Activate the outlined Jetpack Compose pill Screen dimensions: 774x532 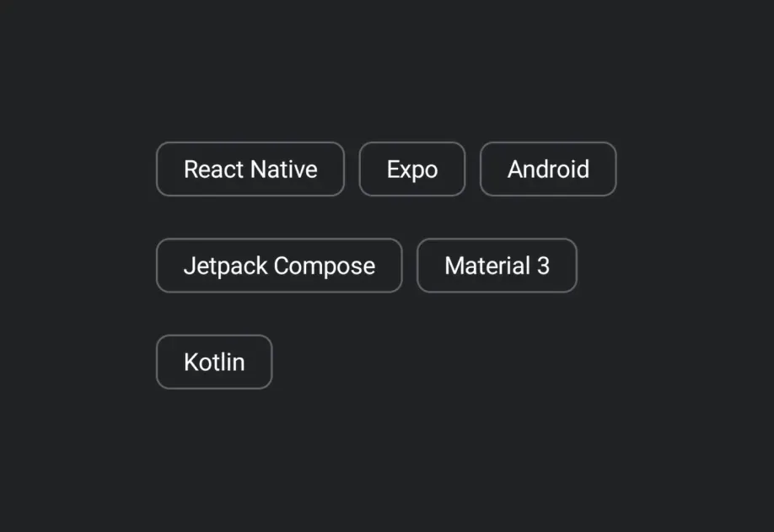click(x=279, y=266)
